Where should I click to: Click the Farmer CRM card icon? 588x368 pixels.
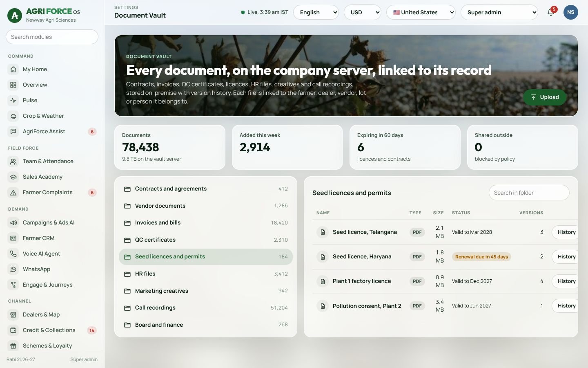[x=13, y=238]
